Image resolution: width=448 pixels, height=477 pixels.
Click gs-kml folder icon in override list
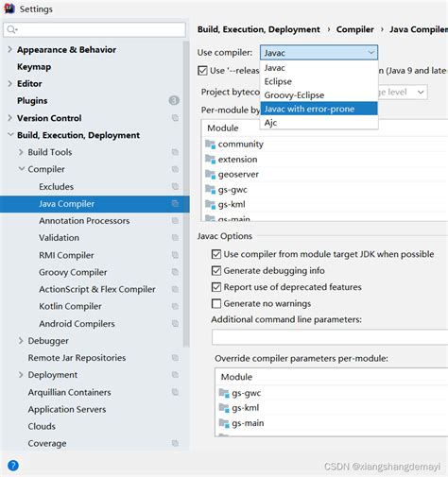pyautogui.click(x=224, y=408)
